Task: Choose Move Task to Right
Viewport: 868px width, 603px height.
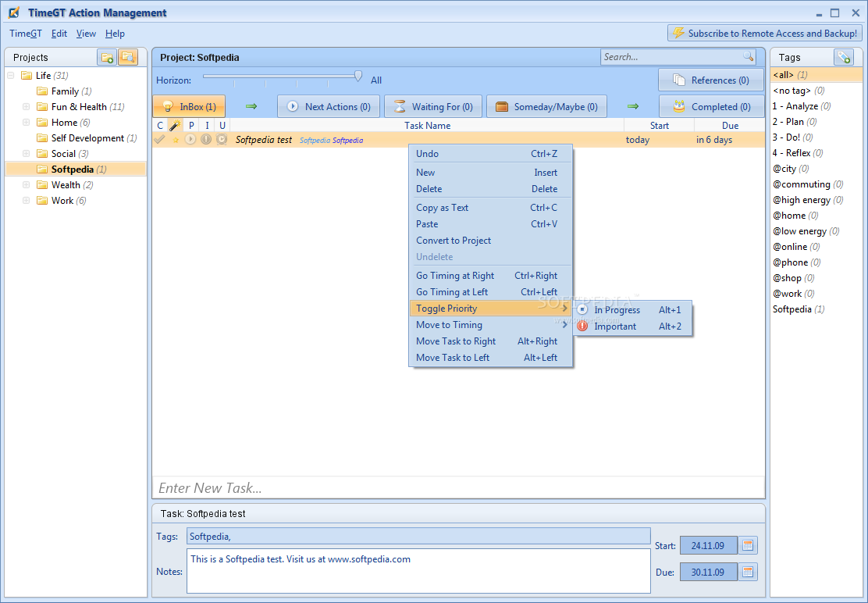Action: click(490, 341)
